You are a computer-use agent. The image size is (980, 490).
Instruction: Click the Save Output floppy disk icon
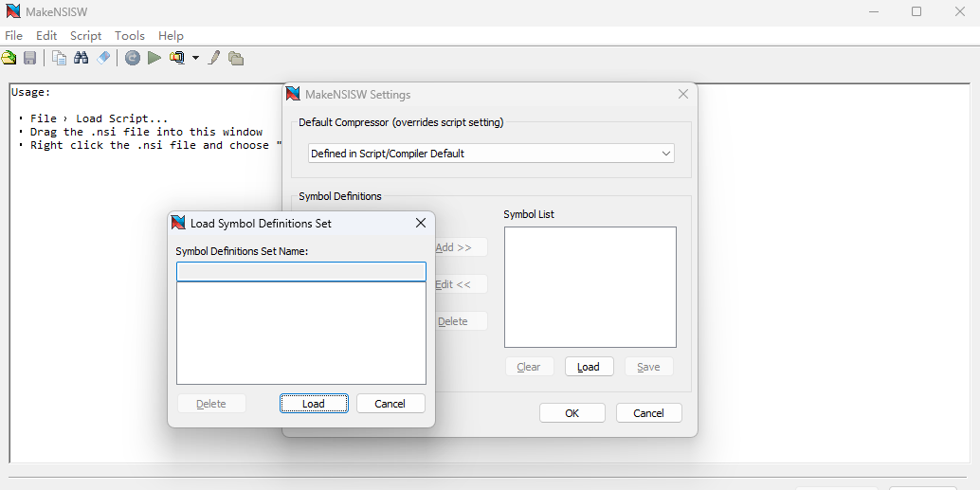tap(30, 58)
